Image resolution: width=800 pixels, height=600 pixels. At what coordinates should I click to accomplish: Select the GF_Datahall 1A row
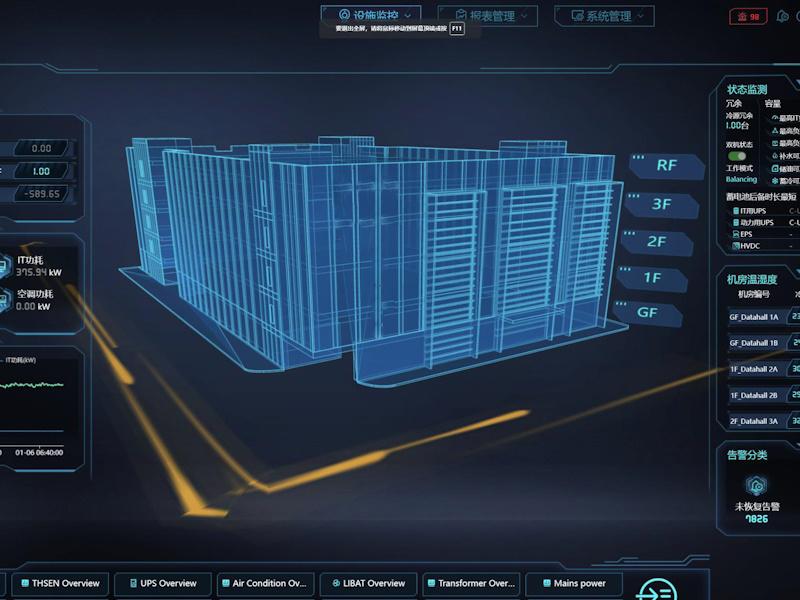[x=763, y=317]
